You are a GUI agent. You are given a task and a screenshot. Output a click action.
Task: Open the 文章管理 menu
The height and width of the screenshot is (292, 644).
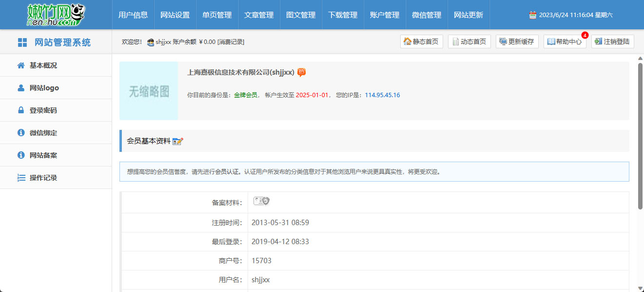259,15
